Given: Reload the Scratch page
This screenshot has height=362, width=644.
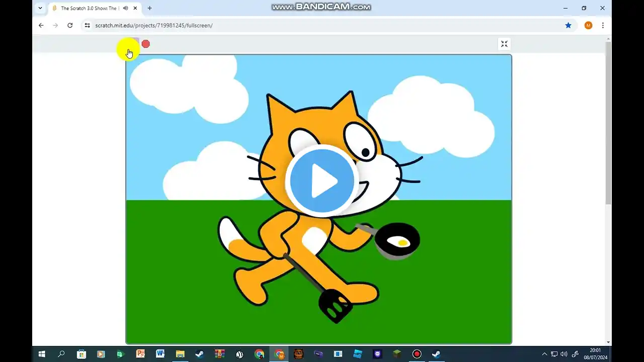Looking at the screenshot, I should pos(70,25).
